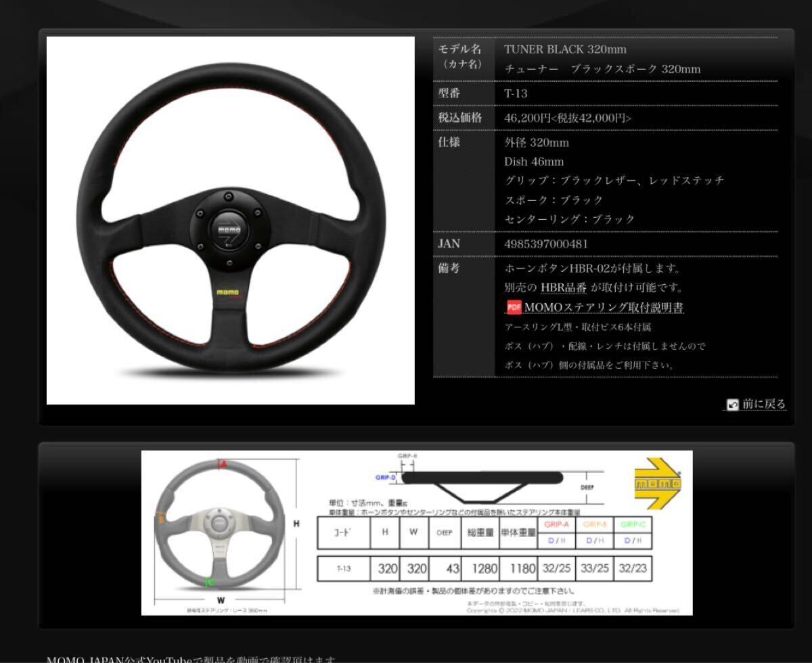Click the 仕様 row label
The image size is (812, 663).
point(449,143)
